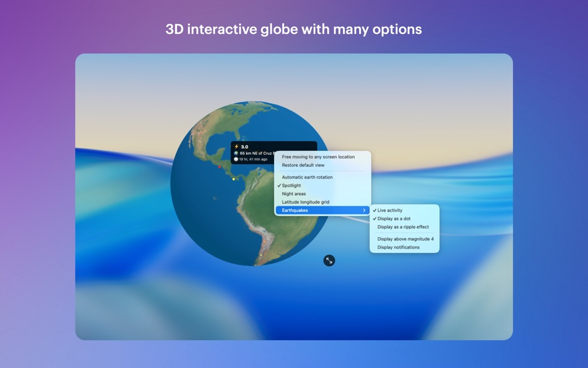Screen dimensions: 588x368
Task: Open the Earthquakes submenu chevron
Action: point(366,210)
